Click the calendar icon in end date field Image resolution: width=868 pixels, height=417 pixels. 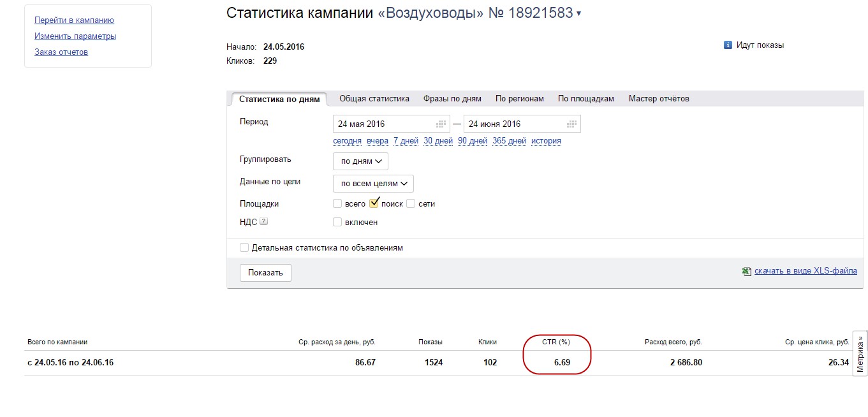572,124
